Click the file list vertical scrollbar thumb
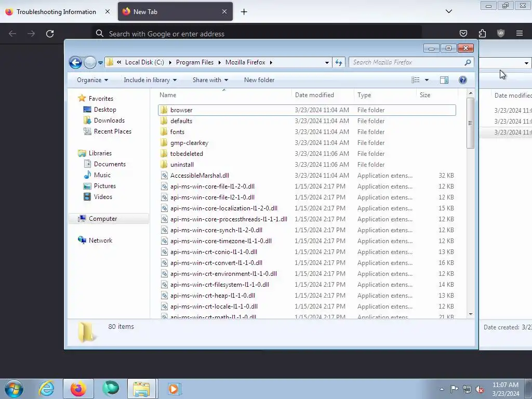This screenshot has width=532, height=399. click(470, 123)
